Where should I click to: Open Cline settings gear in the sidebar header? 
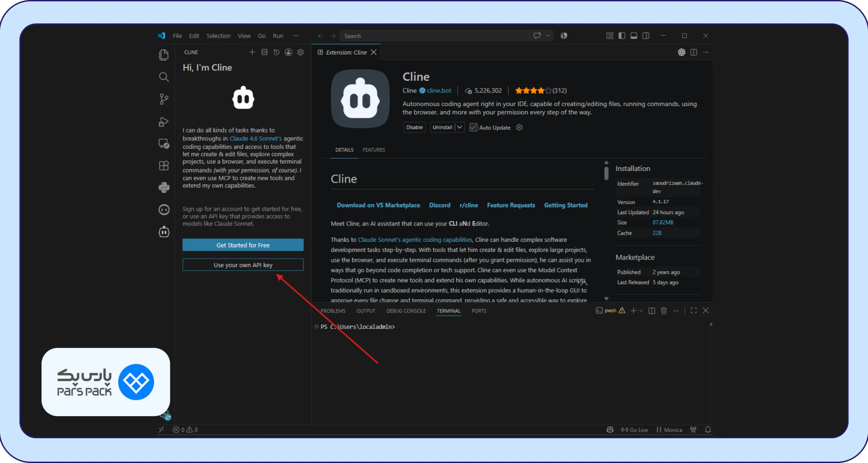coord(300,52)
